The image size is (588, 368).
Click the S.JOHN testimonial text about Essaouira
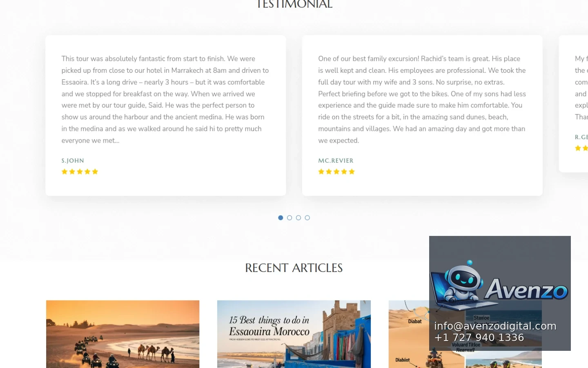tap(165, 99)
